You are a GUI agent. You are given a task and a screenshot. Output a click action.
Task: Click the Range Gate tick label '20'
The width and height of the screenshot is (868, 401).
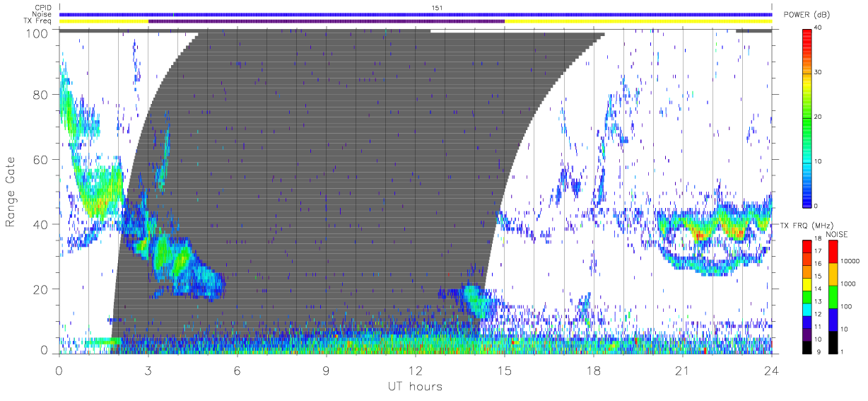coord(41,290)
